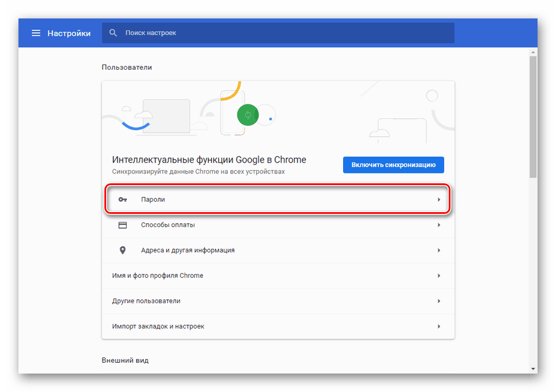The width and height of the screenshot is (556, 392).
Task: Click the Пользователи section heading
Action: pos(126,67)
